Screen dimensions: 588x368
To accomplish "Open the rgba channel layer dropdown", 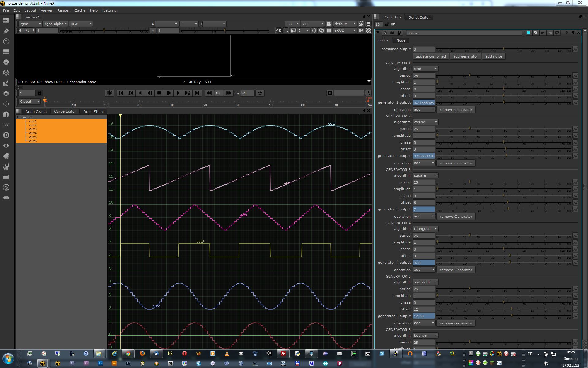I will (30, 24).
